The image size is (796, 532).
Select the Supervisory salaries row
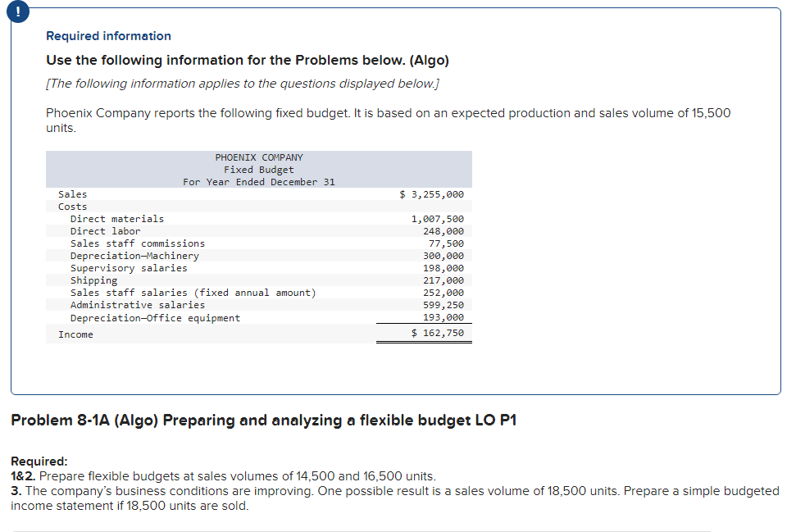tap(130, 267)
